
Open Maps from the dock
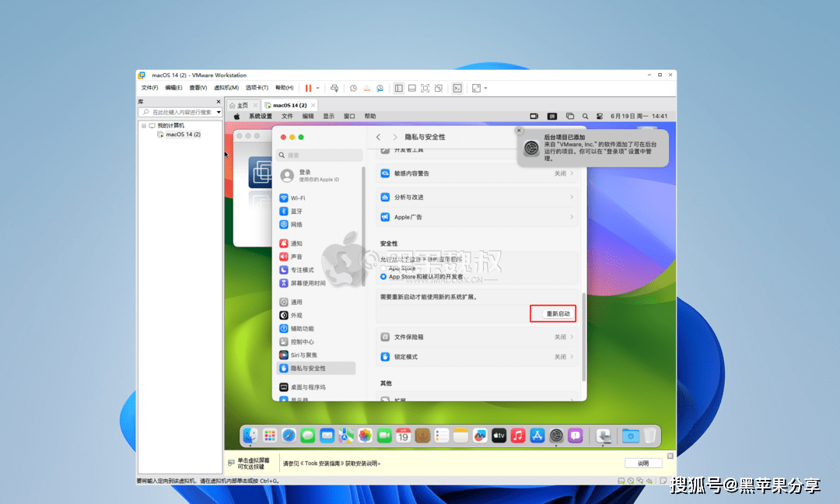tap(346, 436)
